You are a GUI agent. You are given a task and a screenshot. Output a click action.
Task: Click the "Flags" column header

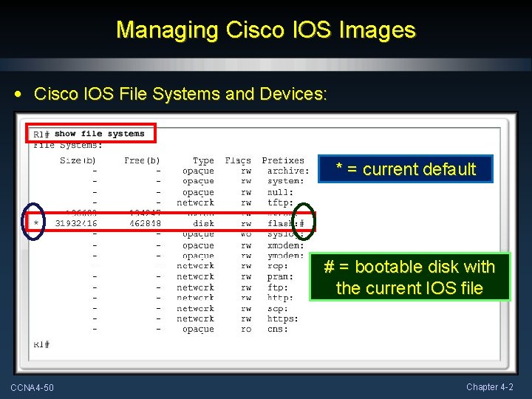(x=238, y=160)
